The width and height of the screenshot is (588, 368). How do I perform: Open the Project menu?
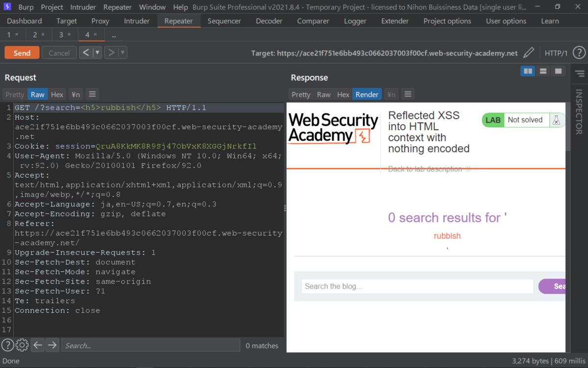[52, 7]
